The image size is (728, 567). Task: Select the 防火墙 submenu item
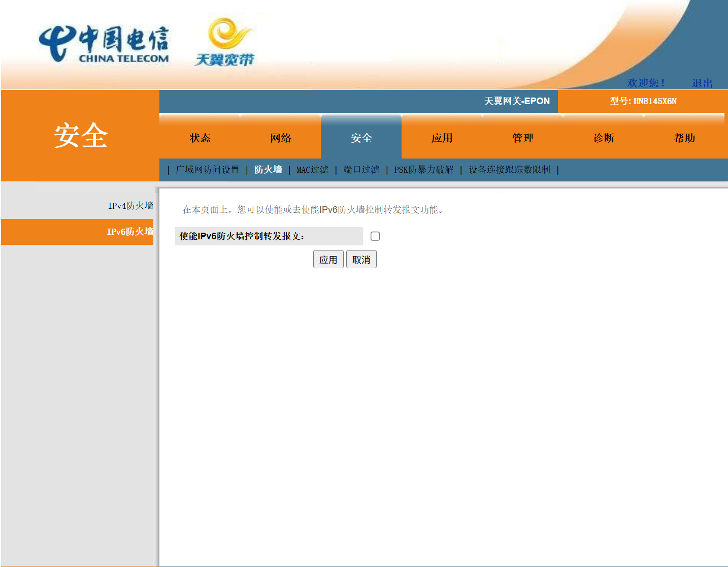click(268, 170)
